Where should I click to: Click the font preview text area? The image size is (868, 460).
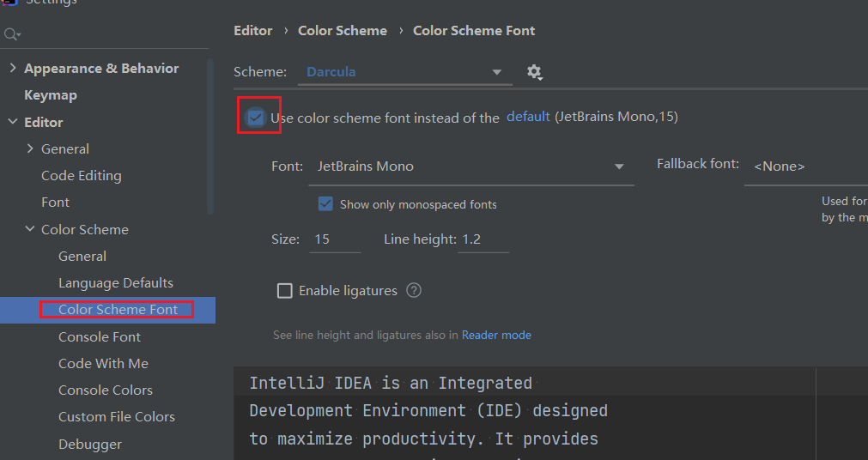coord(551,413)
